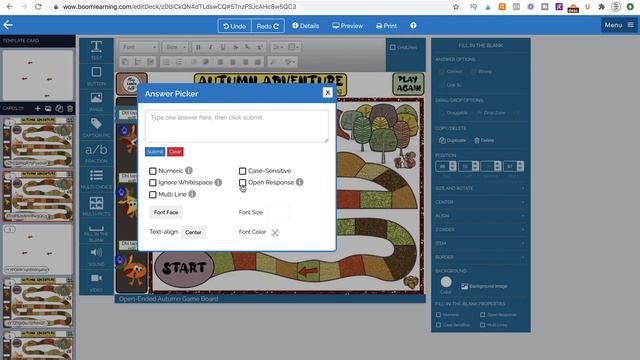This screenshot has height=360, width=640.
Task: Expand the Size and Rotate section
Action: [x=480, y=188]
